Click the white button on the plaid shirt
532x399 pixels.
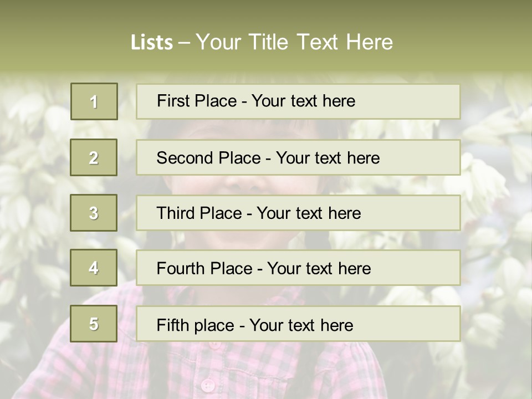[208, 384]
